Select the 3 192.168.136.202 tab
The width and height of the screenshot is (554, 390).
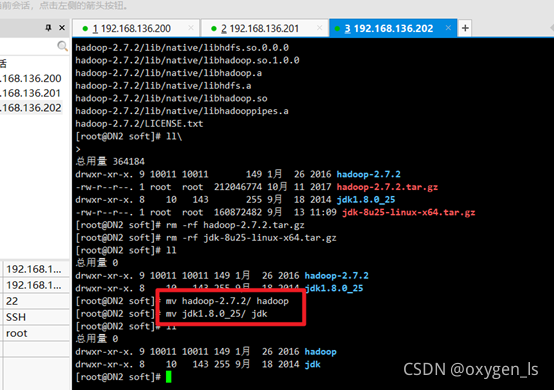[x=393, y=28]
